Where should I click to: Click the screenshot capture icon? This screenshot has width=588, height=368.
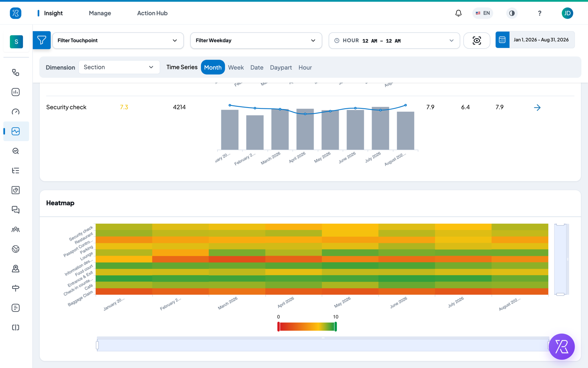(477, 40)
